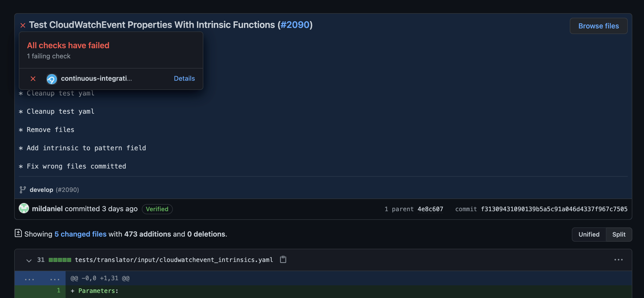Image resolution: width=644 pixels, height=298 pixels.
Task: Open the 5 changed files list
Action: coord(80,234)
